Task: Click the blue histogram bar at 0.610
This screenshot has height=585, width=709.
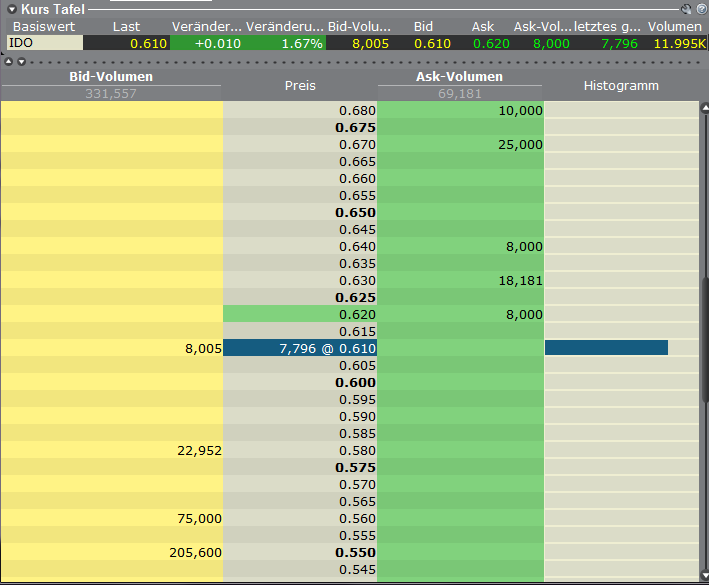Action: 606,348
